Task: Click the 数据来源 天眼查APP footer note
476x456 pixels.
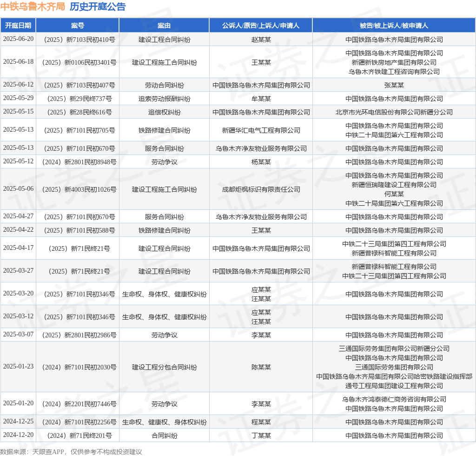Action: pos(71,452)
